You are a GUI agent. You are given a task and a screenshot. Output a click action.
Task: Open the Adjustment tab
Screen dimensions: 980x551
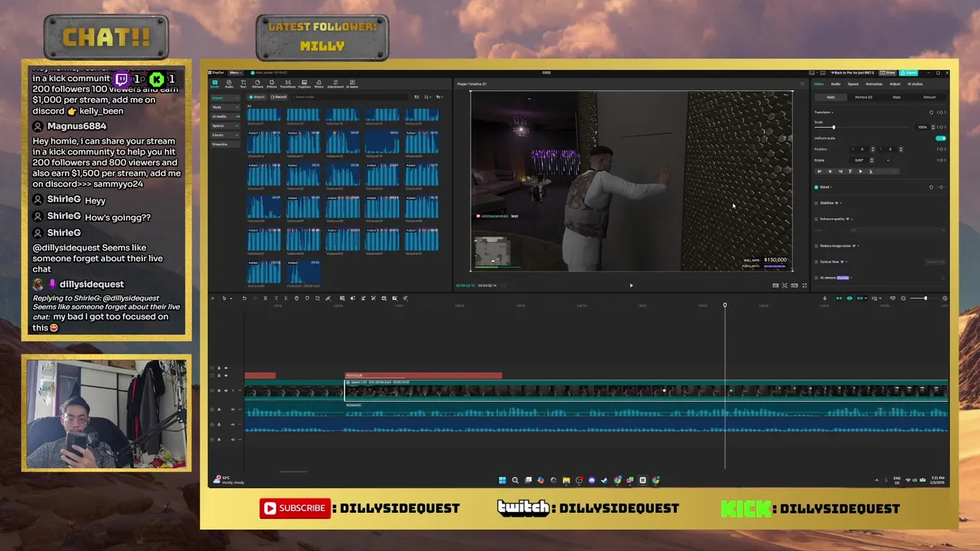tap(335, 83)
